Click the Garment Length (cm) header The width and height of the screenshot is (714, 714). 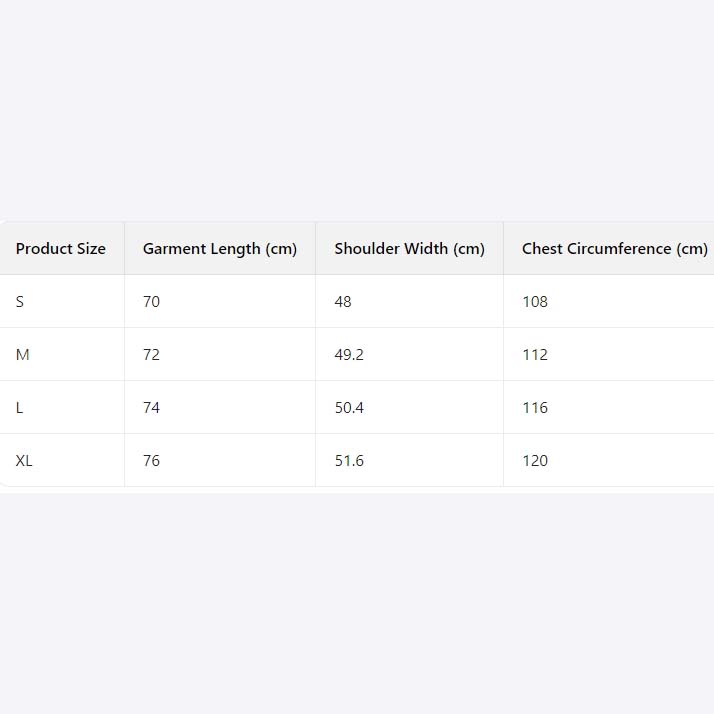[x=220, y=249]
